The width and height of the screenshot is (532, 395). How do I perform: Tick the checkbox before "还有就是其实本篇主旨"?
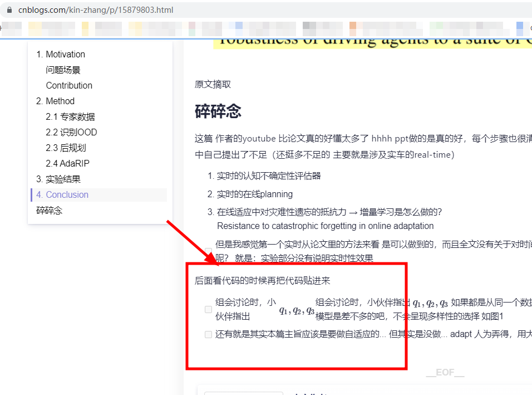pyautogui.click(x=208, y=335)
